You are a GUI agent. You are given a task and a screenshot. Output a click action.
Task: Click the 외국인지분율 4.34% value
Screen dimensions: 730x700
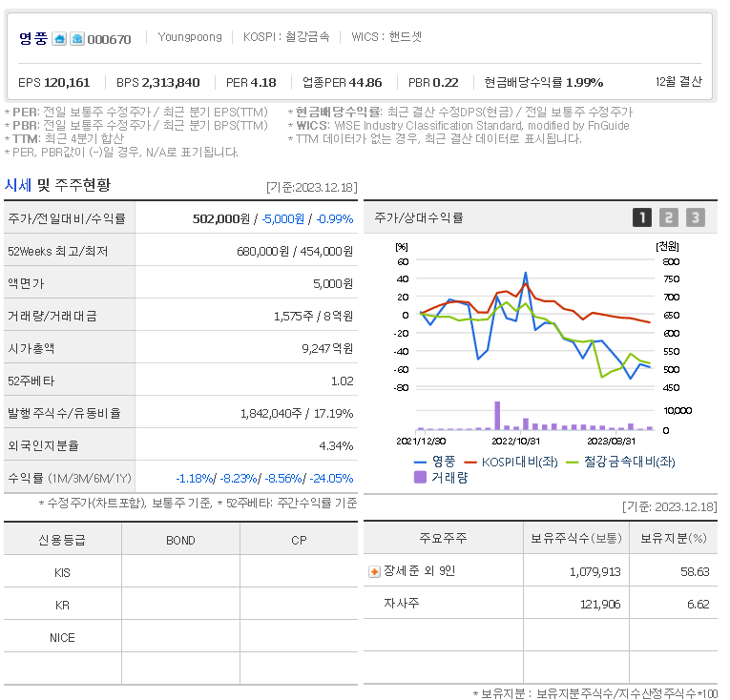(336, 446)
